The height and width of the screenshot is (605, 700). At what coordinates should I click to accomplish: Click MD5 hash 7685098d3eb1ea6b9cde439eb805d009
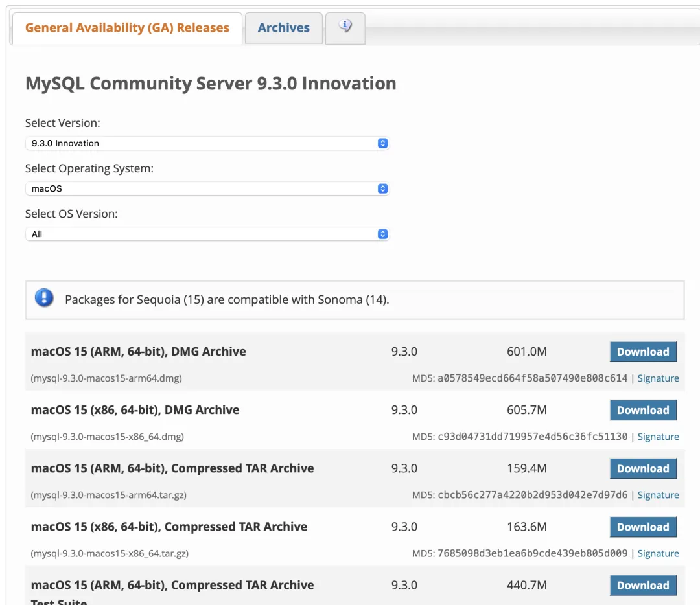[x=533, y=554]
